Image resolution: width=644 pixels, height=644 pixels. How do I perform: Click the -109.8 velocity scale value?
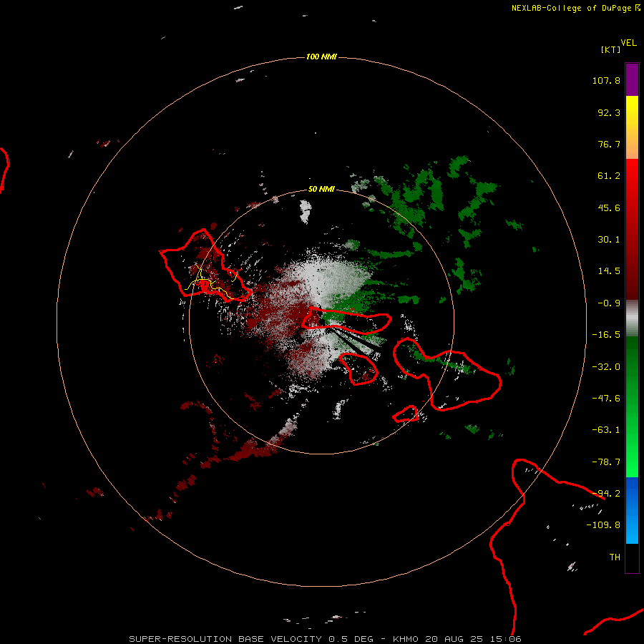tap(603, 525)
